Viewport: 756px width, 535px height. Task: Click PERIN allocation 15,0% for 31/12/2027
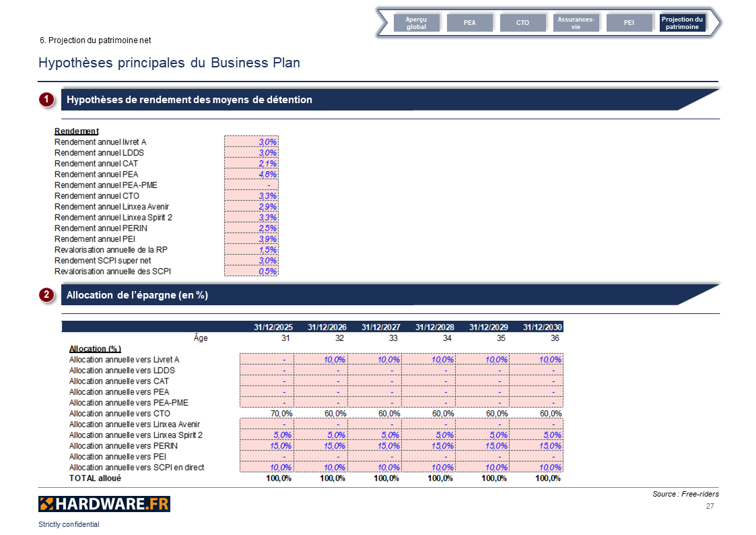(374, 446)
